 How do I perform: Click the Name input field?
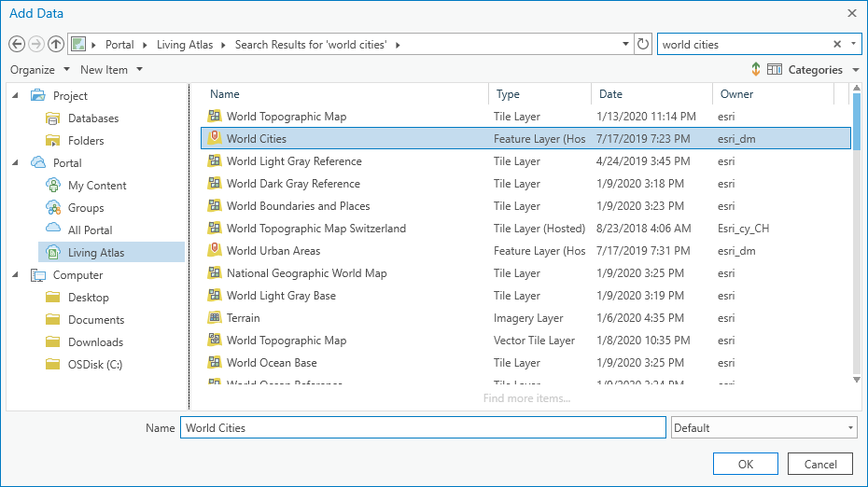tap(423, 428)
